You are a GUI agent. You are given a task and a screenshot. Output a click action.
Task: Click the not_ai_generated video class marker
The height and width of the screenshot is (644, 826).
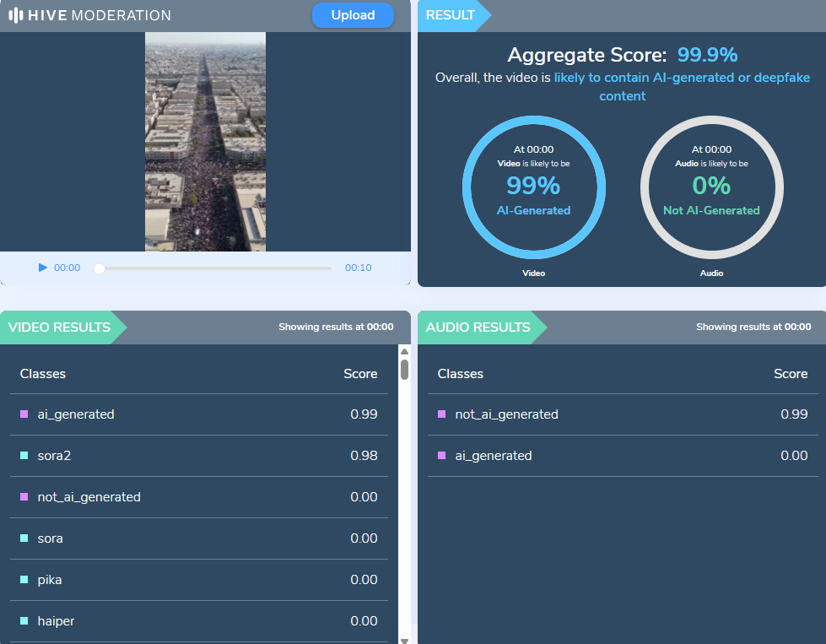24,497
